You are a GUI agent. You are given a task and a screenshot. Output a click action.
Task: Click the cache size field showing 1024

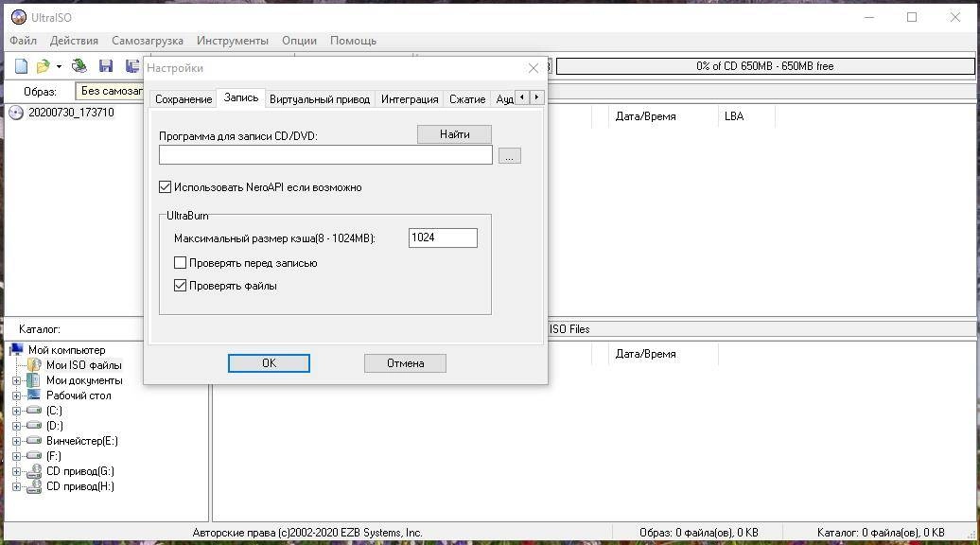pyautogui.click(x=443, y=237)
